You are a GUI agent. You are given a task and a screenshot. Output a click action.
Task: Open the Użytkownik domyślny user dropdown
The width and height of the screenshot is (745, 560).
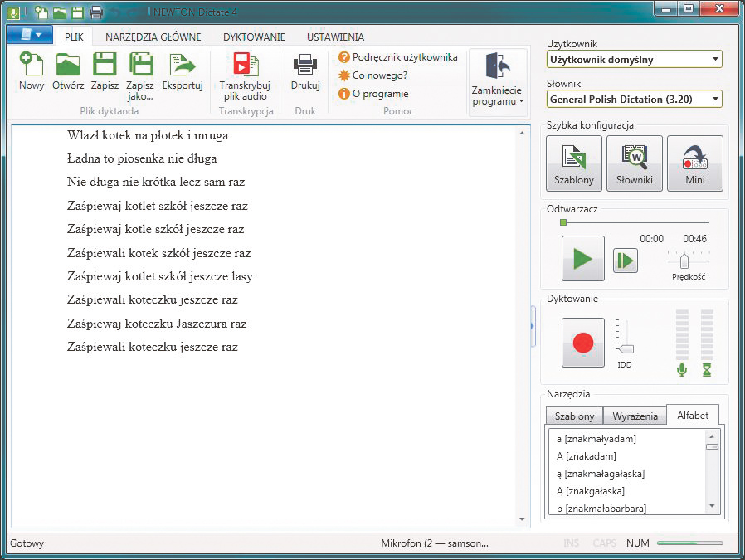[633, 59]
